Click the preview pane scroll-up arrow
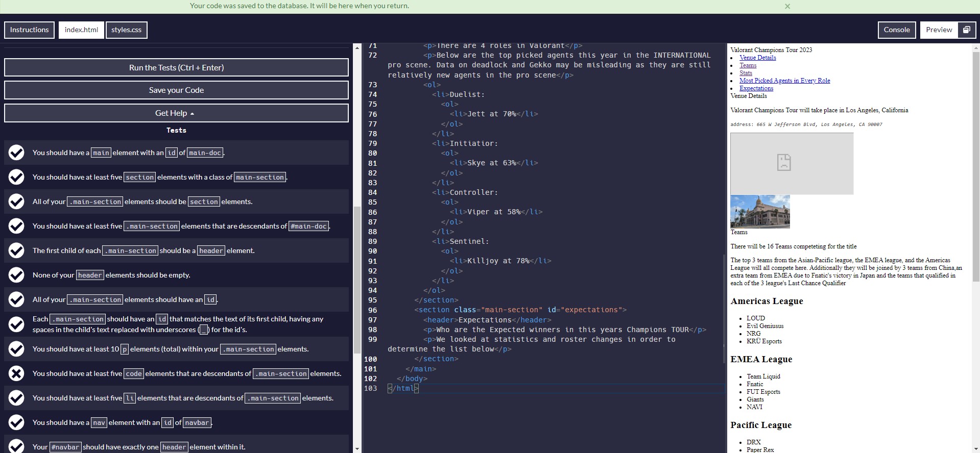Screen dimensions: 980x453 tap(976, 48)
